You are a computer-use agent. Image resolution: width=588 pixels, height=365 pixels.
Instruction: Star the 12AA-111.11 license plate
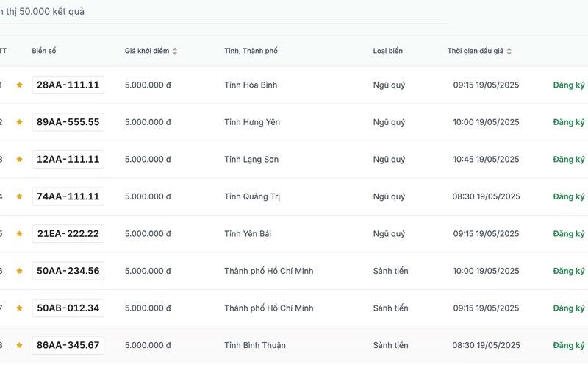point(20,160)
